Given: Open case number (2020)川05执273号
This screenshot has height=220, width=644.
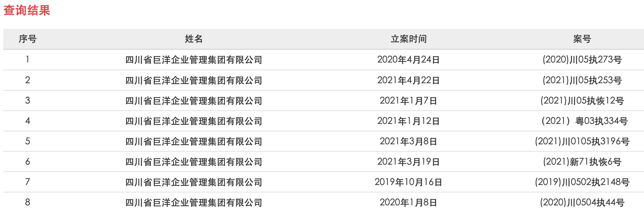Looking at the screenshot, I should (x=582, y=60).
